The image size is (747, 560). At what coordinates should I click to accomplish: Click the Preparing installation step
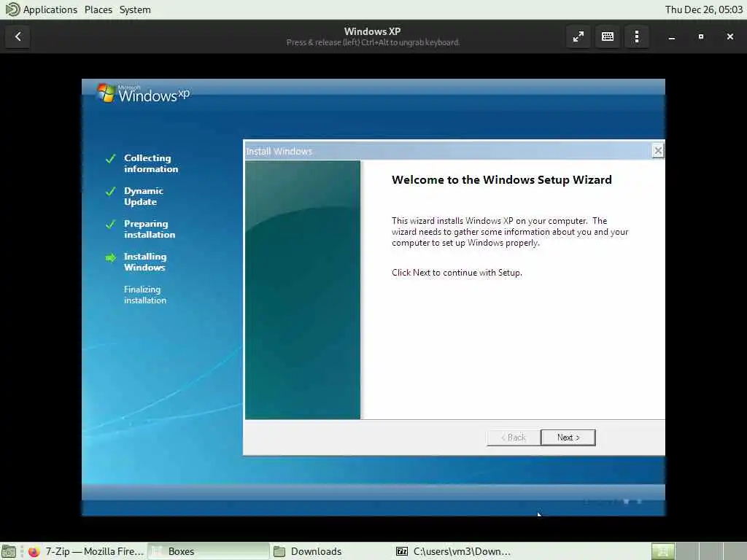149,229
